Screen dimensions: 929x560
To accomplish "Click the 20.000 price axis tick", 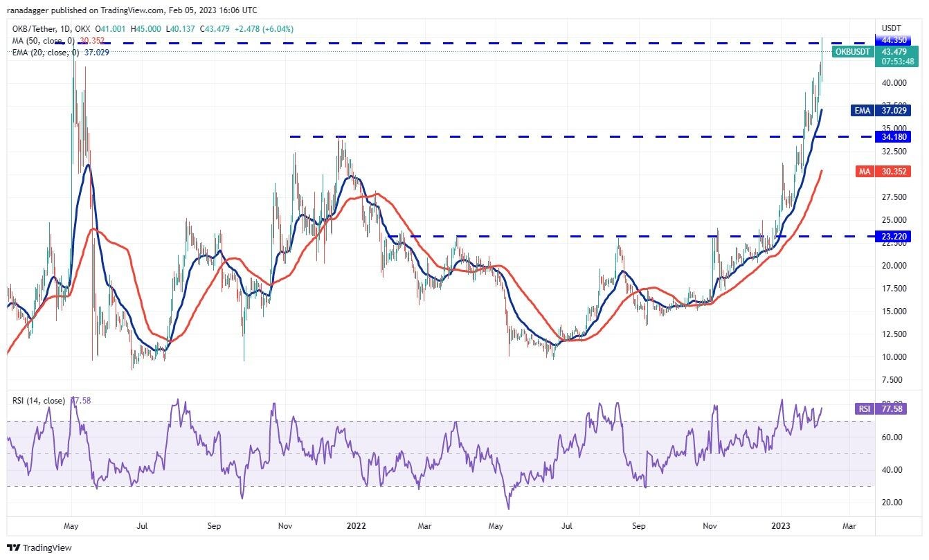I will pos(894,266).
